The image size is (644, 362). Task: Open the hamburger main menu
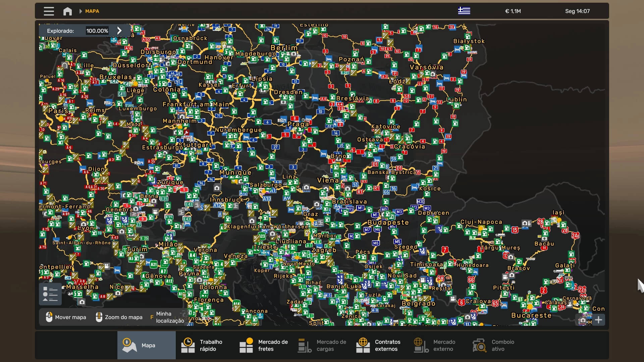pyautogui.click(x=49, y=11)
